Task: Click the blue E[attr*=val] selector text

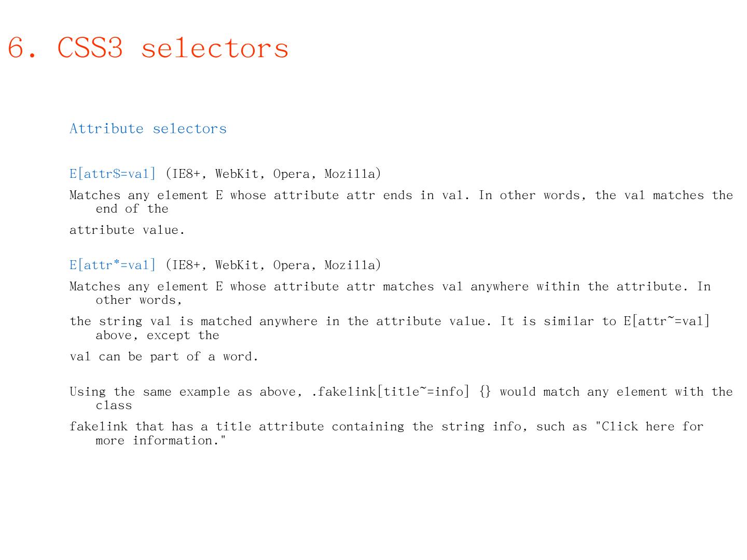Action: tap(113, 265)
